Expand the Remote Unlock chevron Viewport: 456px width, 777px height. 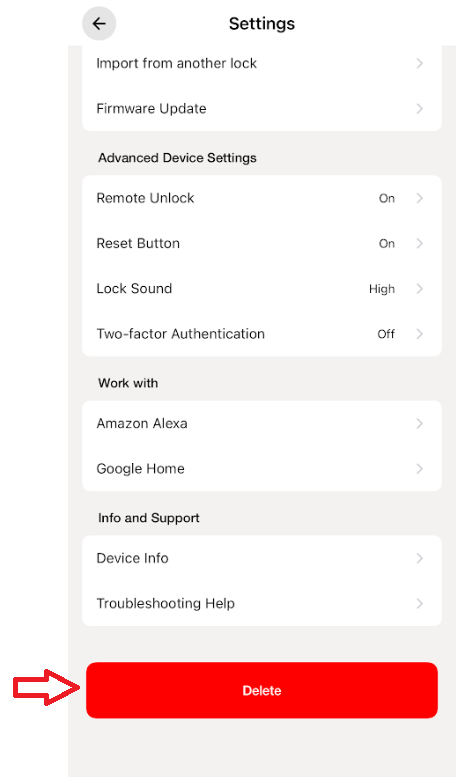419,198
